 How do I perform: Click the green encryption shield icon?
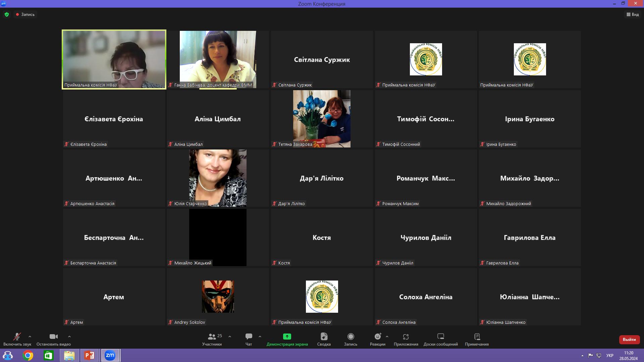pyautogui.click(x=7, y=14)
